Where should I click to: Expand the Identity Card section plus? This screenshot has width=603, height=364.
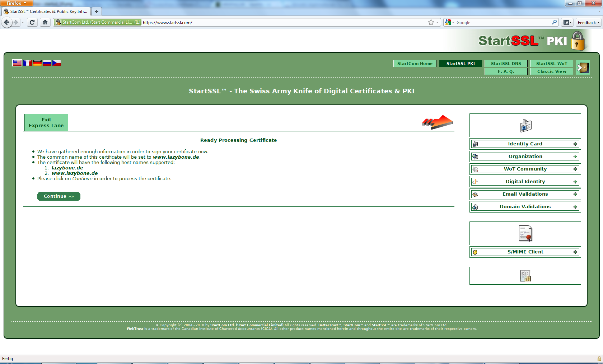575,144
